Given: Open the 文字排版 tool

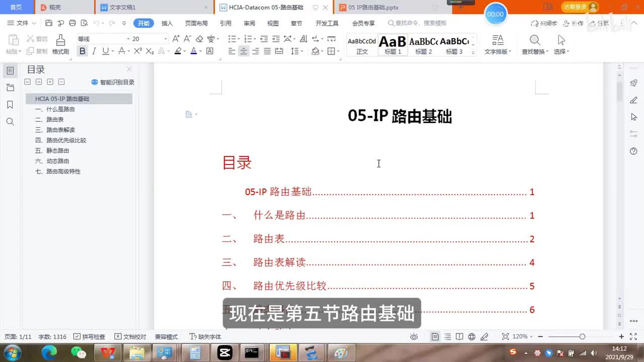Looking at the screenshot, I should pos(498,45).
